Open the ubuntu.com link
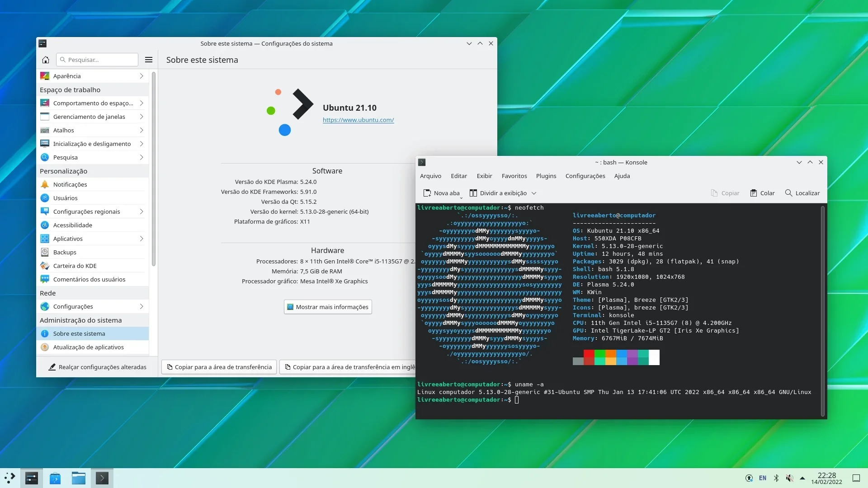 358,120
